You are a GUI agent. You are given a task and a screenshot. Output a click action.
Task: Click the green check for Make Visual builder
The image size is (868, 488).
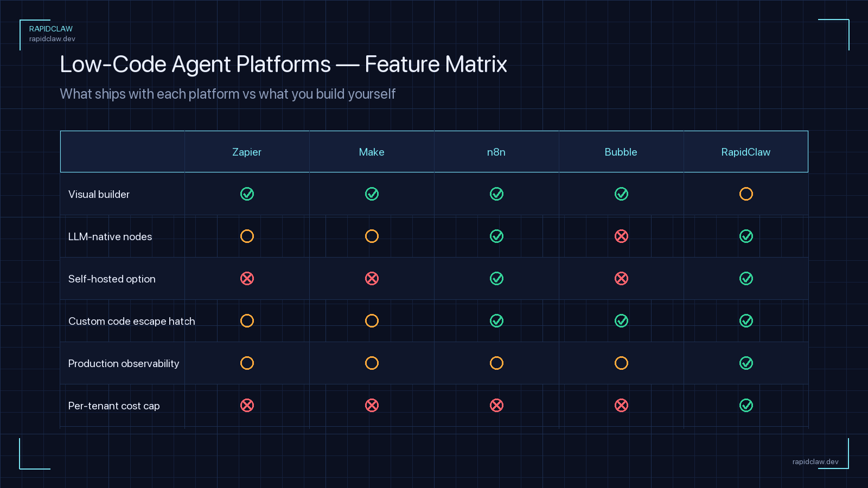point(372,194)
